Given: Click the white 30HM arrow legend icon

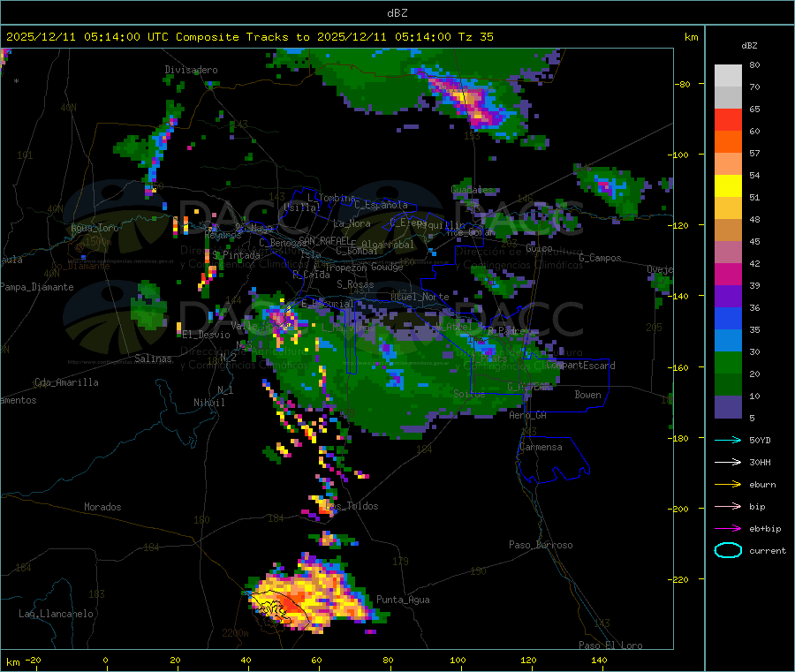Looking at the screenshot, I should point(728,462).
